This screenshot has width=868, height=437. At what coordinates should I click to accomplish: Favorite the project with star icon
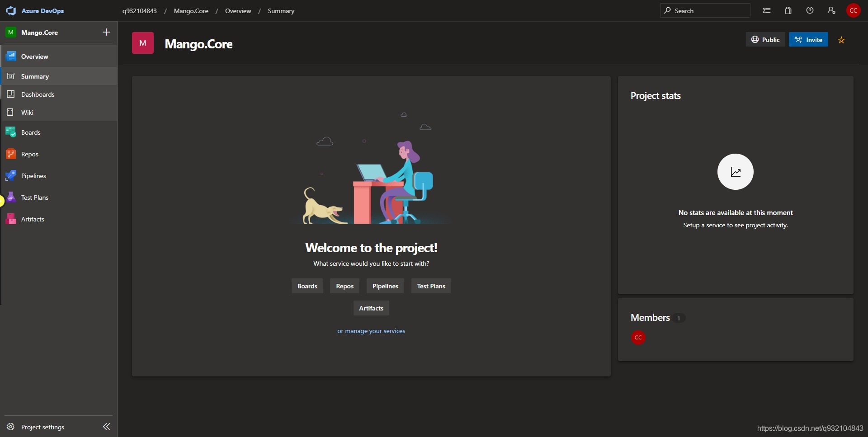coord(841,40)
